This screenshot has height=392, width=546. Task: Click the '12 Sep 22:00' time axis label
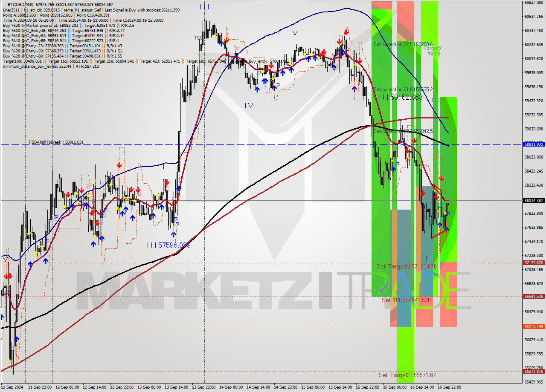tap(121, 387)
